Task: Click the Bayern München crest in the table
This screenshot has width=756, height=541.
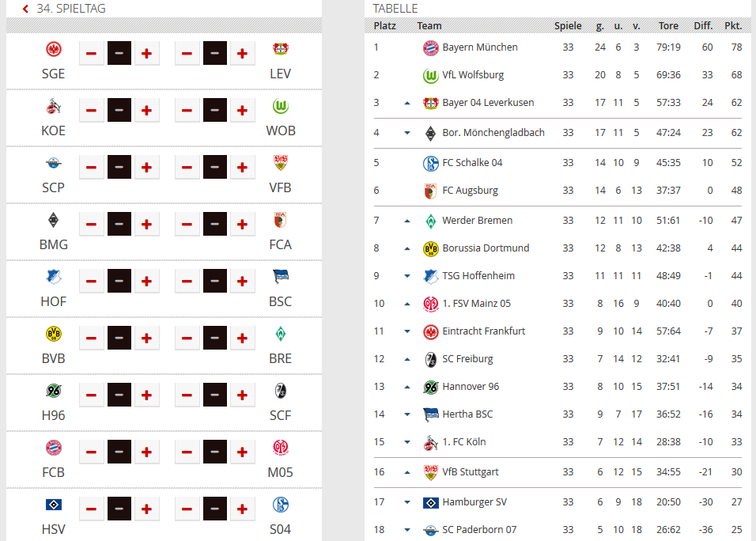Action: 430,47
